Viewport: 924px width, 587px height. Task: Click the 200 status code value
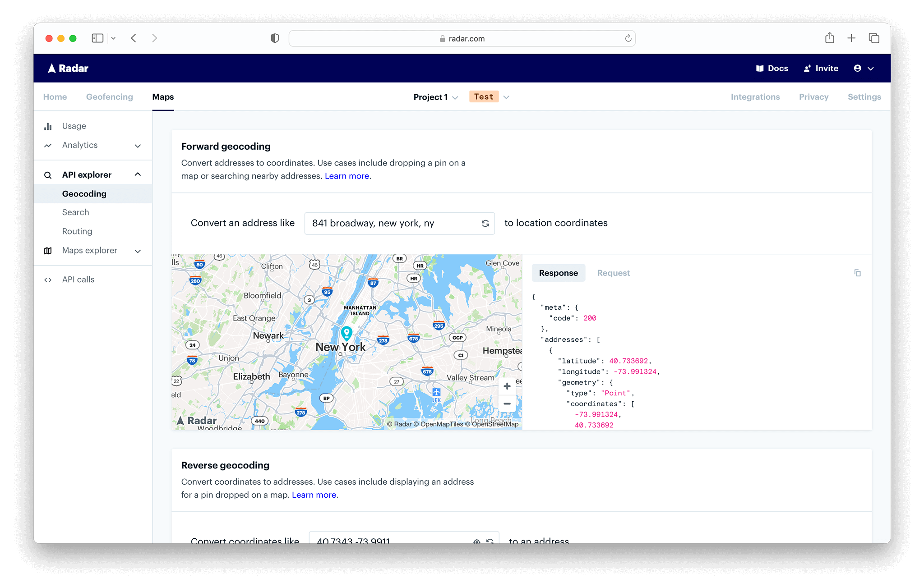590,318
